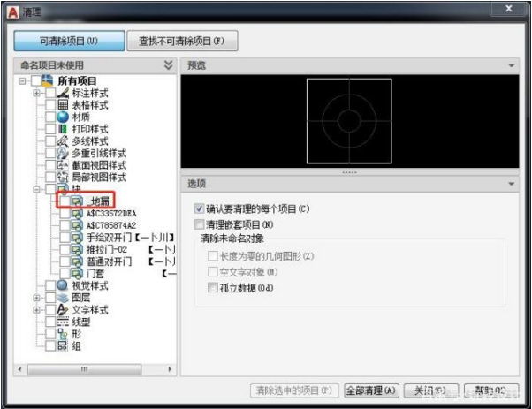Image resolution: width=532 pixels, height=409 pixels.
Task: Click the block icon beside 推拉门-02
Action: point(77,250)
